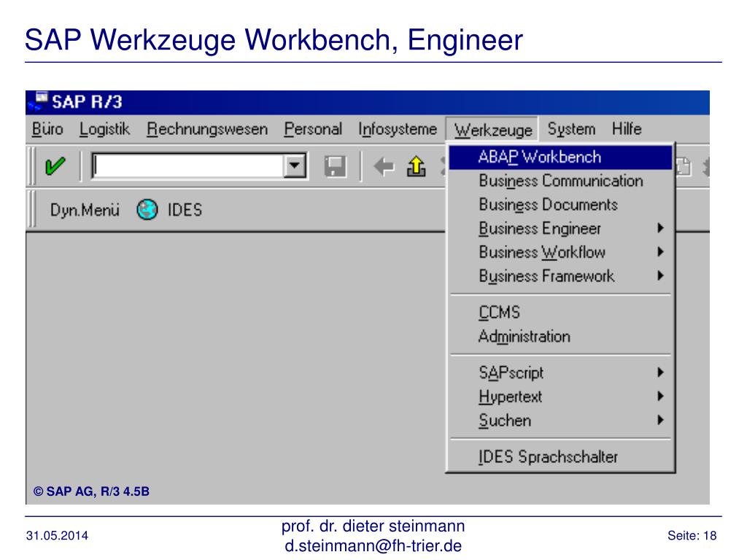Image resolution: width=747 pixels, height=560 pixels.
Task: Choose Business Documents entry
Action: click(560, 205)
